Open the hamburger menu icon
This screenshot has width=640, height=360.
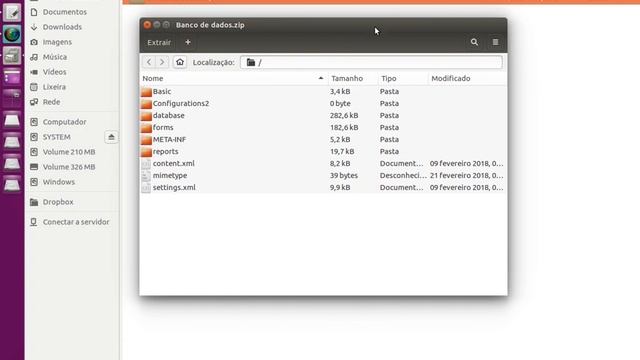(495, 42)
